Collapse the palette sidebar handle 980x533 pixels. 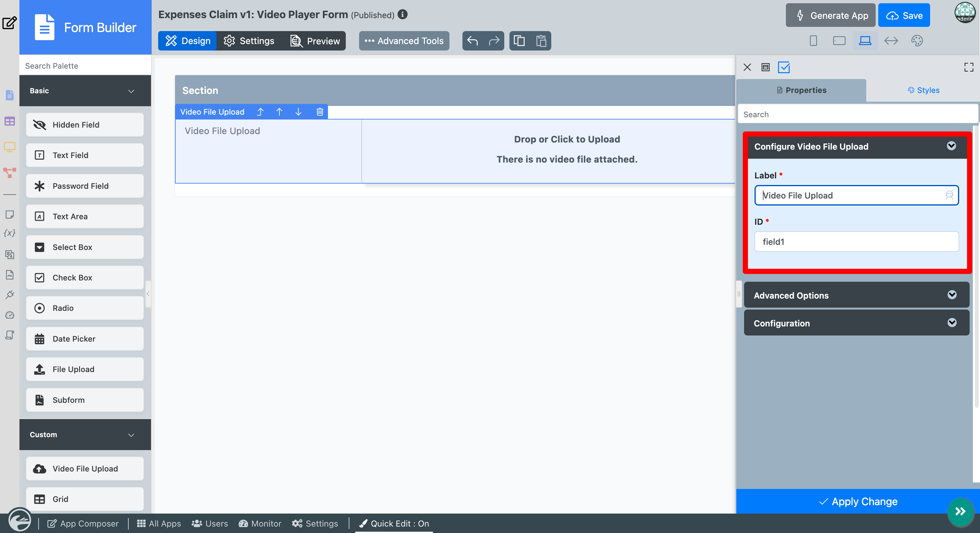tap(148, 294)
